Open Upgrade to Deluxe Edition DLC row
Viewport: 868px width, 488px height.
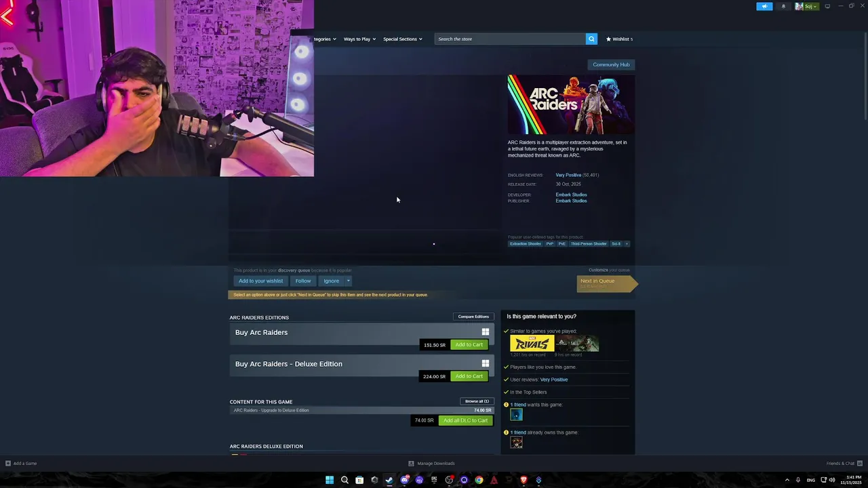pyautogui.click(x=361, y=410)
